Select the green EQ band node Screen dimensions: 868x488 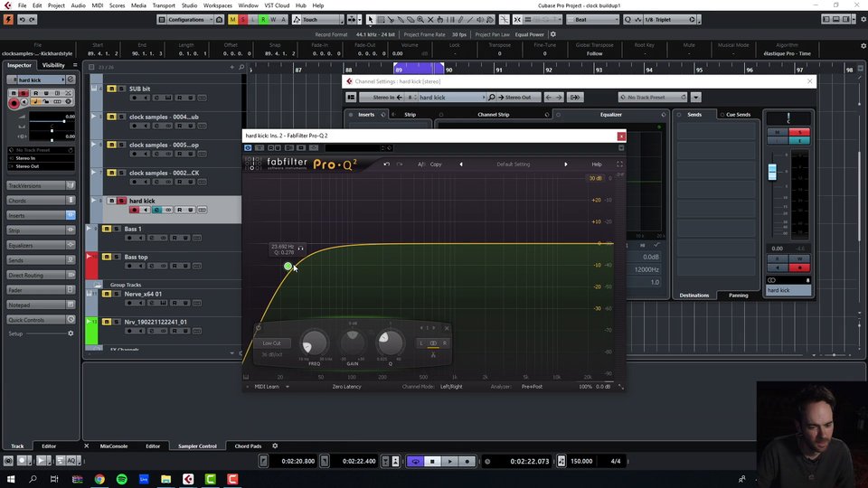[288, 266]
